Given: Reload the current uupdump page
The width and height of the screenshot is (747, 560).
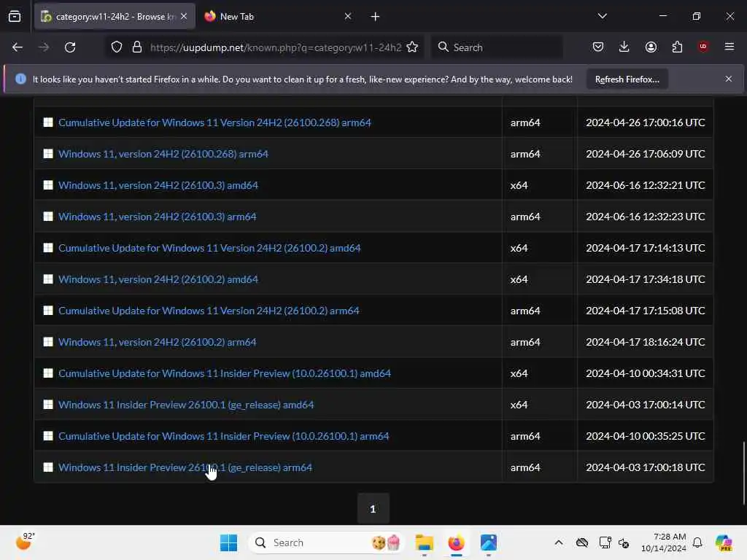Looking at the screenshot, I should coord(70,47).
